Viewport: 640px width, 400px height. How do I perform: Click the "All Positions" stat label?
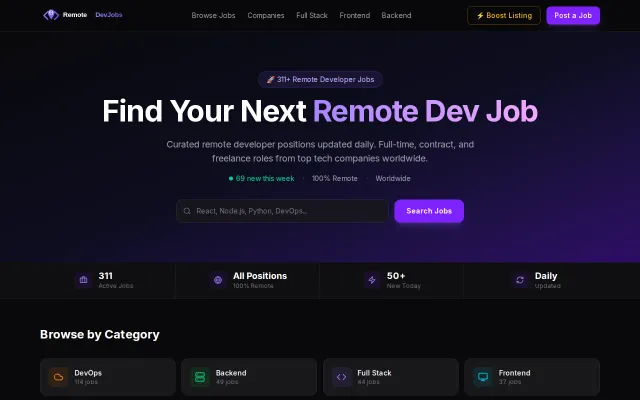coord(260,276)
